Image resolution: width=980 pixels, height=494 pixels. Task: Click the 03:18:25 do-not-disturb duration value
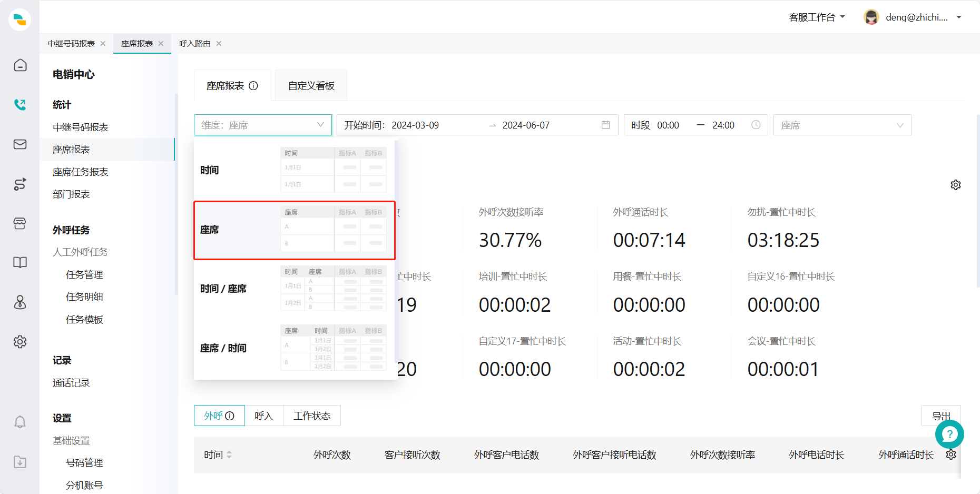783,241
